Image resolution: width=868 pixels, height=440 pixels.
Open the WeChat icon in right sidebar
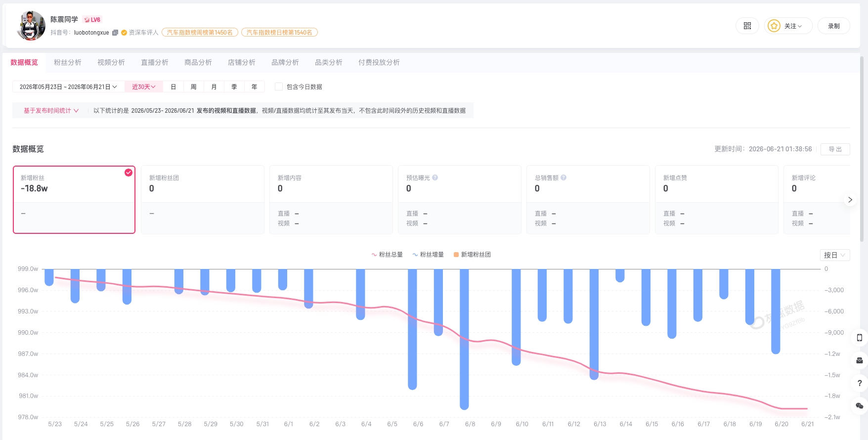860,406
